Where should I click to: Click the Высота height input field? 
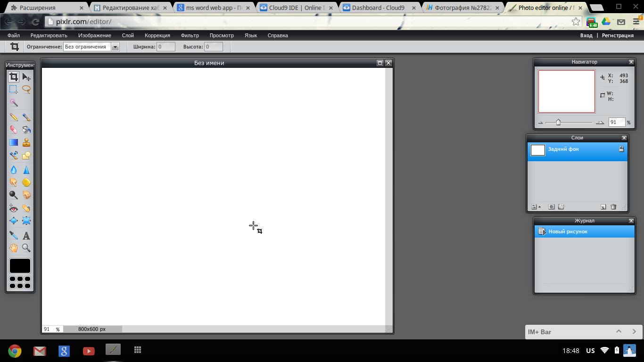214,47
